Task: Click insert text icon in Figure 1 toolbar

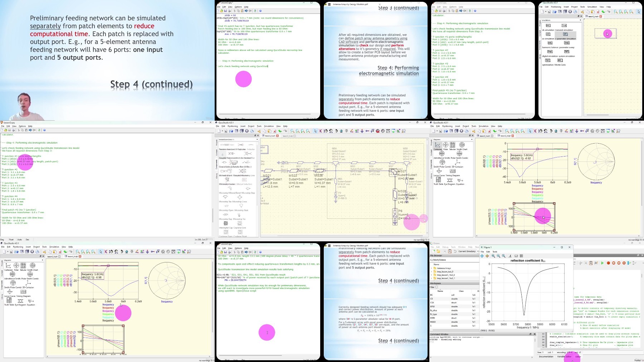Action: point(510,256)
